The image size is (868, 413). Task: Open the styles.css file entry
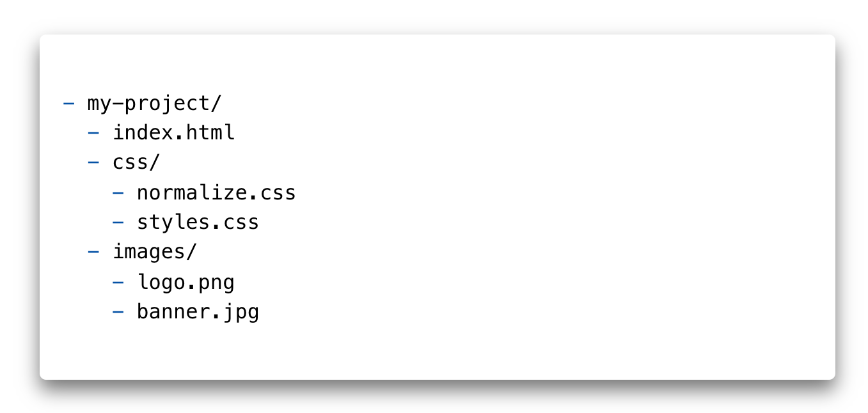coord(198,222)
